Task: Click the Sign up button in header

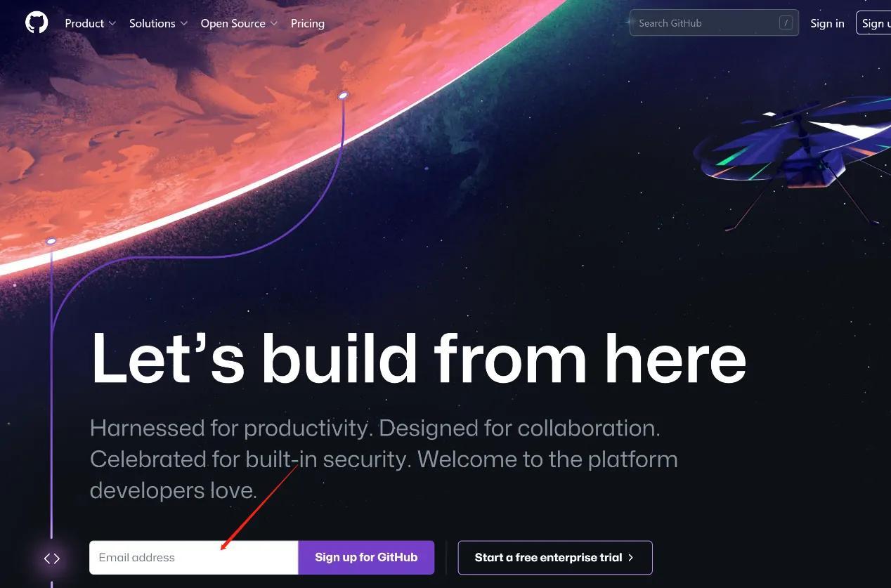Action: pos(873,23)
